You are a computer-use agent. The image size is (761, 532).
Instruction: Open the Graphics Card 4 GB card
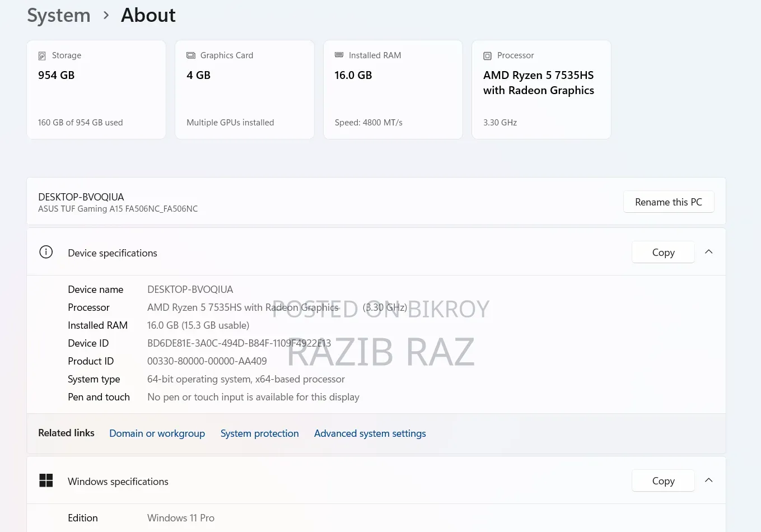point(245,90)
